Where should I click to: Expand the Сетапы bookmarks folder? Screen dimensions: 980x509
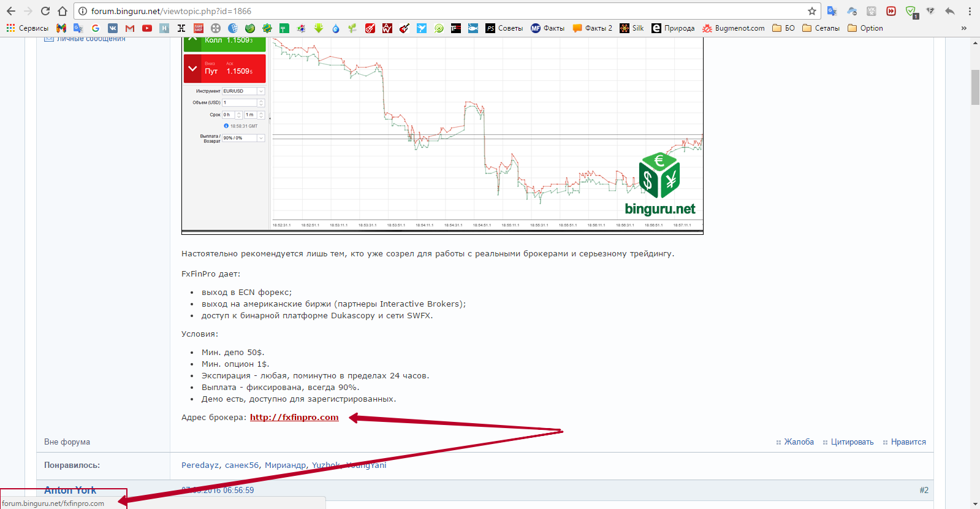click(821, 28)
